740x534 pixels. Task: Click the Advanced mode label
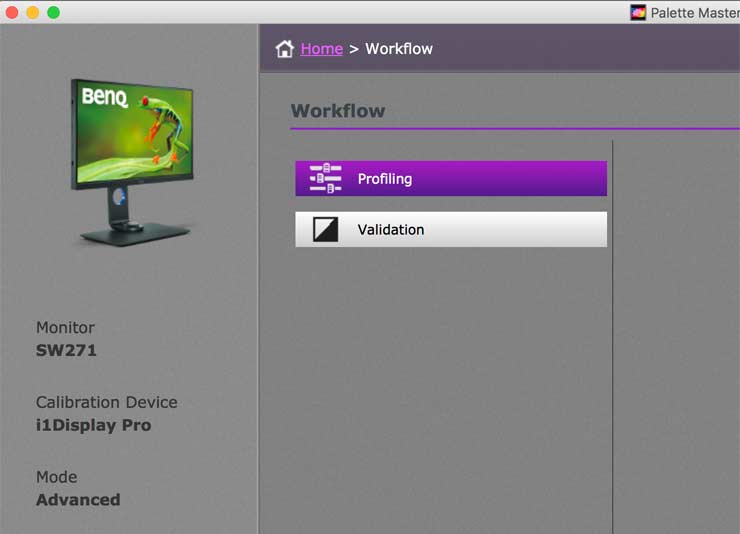click(x=78, y=500)
